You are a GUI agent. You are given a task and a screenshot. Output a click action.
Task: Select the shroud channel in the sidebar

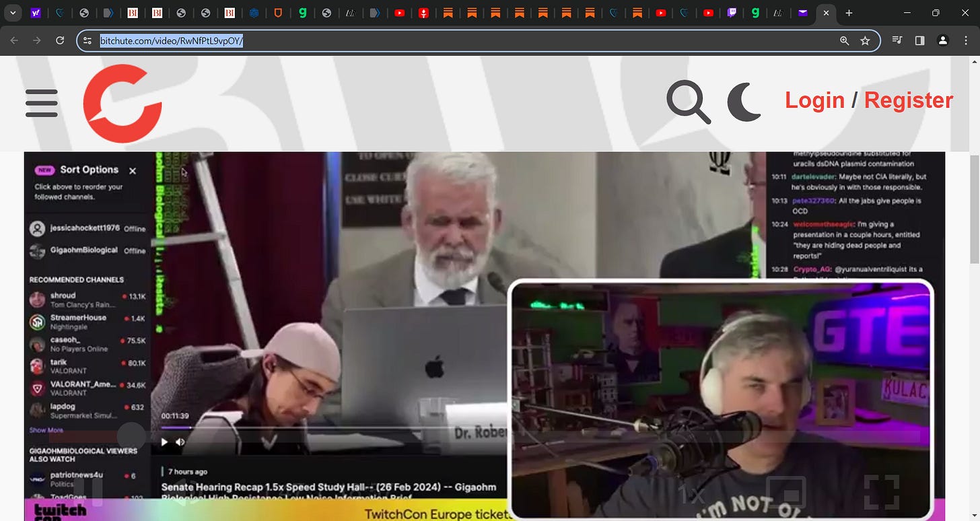(x=87, y=300)
